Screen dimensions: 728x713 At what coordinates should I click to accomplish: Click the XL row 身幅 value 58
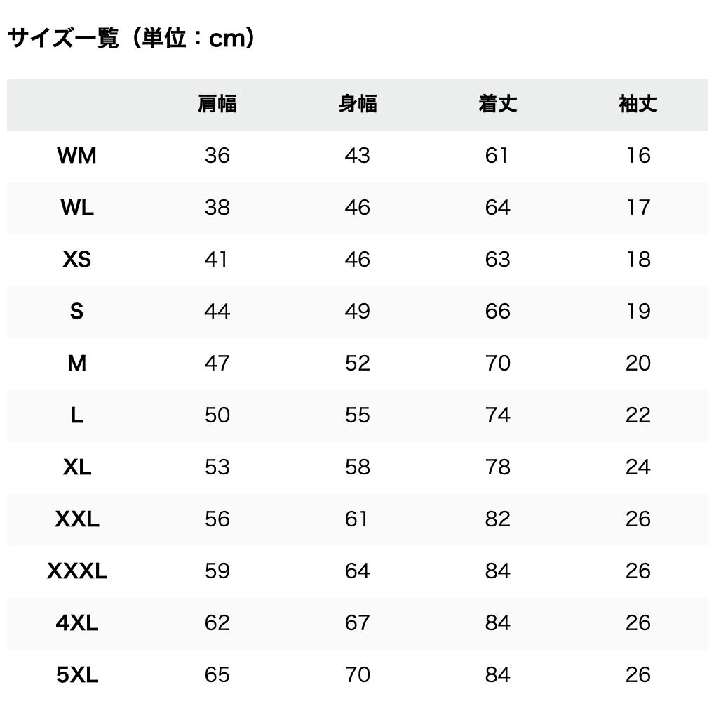coord(358,467)
